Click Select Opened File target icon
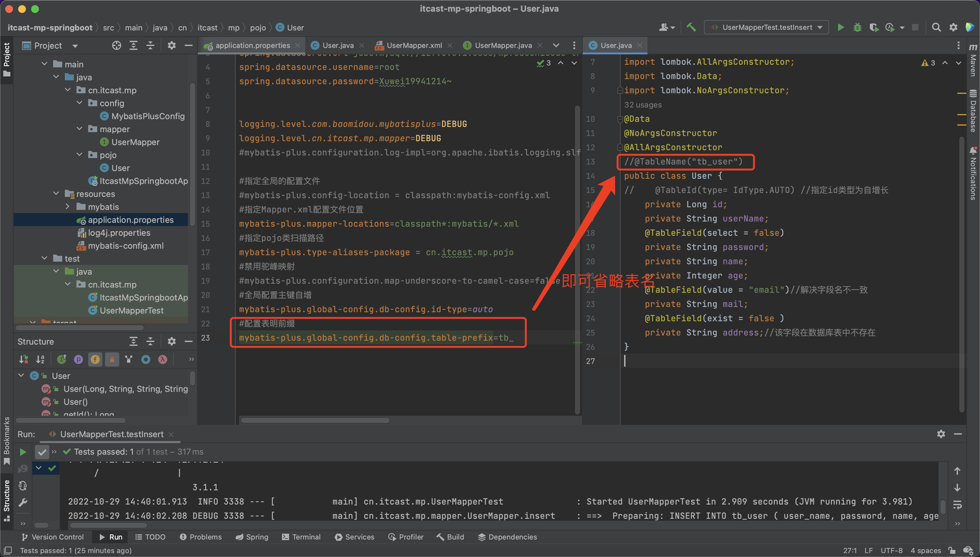Image resolution: width=980 pixels, height=557 pixels. 116,46
